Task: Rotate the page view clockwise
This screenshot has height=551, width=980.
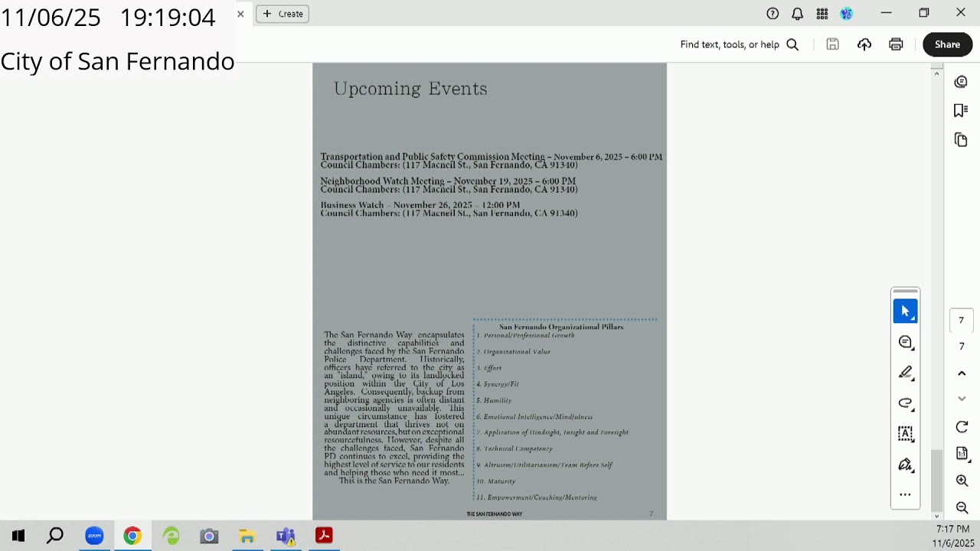Action: pos(962,427)
